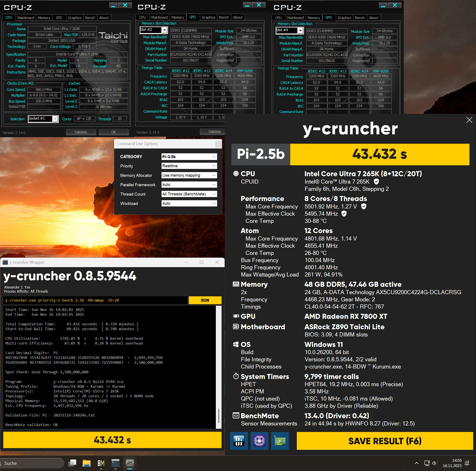Open BenchMate from the taskbar

[x=101, y=463]
